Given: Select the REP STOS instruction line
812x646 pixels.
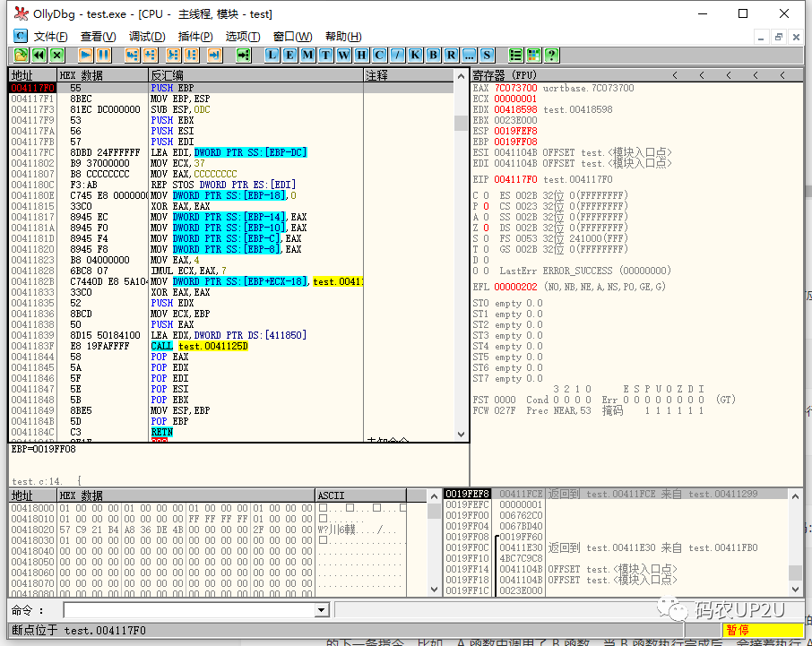Looking at the screenshot, I should (x=231, y=185).
